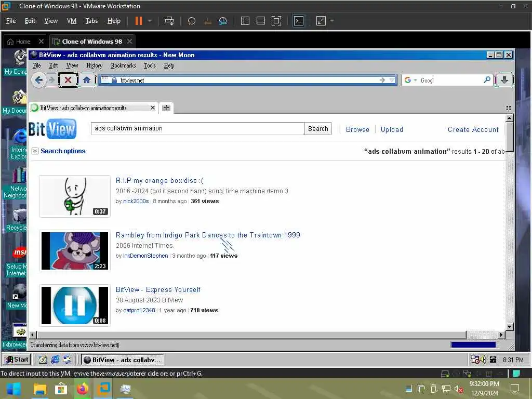Click the Create Account link

473,129
